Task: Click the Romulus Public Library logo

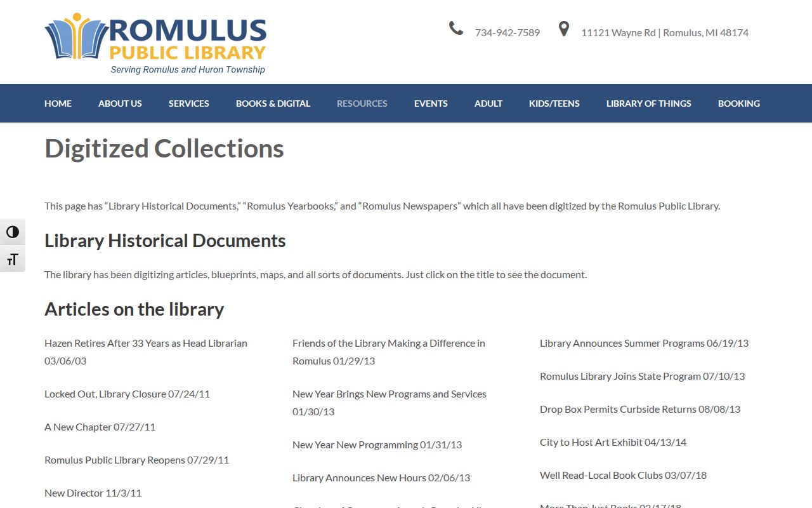Action: pyautogui.click(x=155, y=44)
